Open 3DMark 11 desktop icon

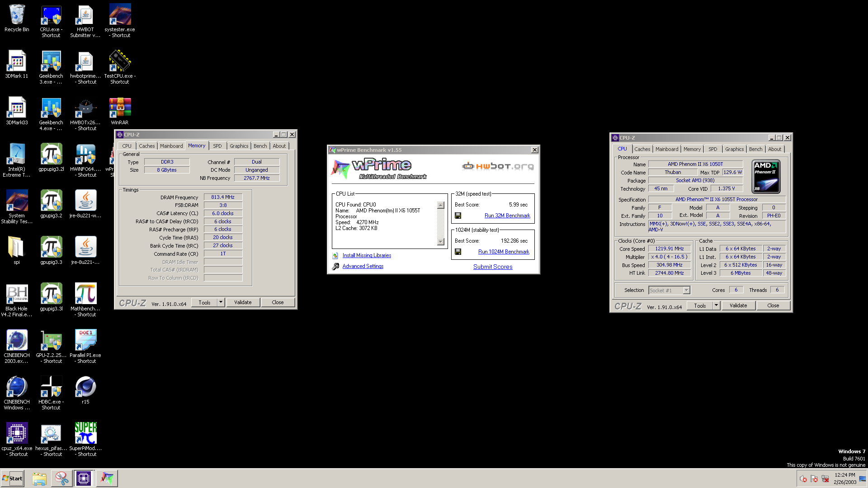pos(17,64)
